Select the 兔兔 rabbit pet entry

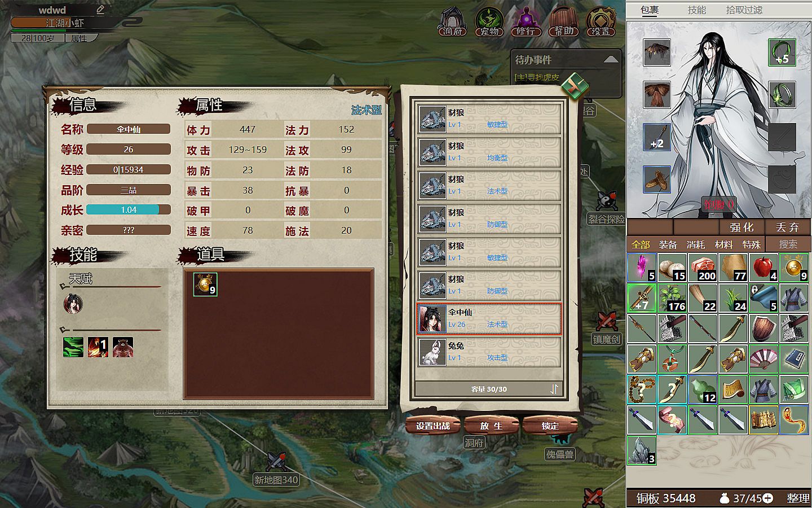(x=489, y=352)
